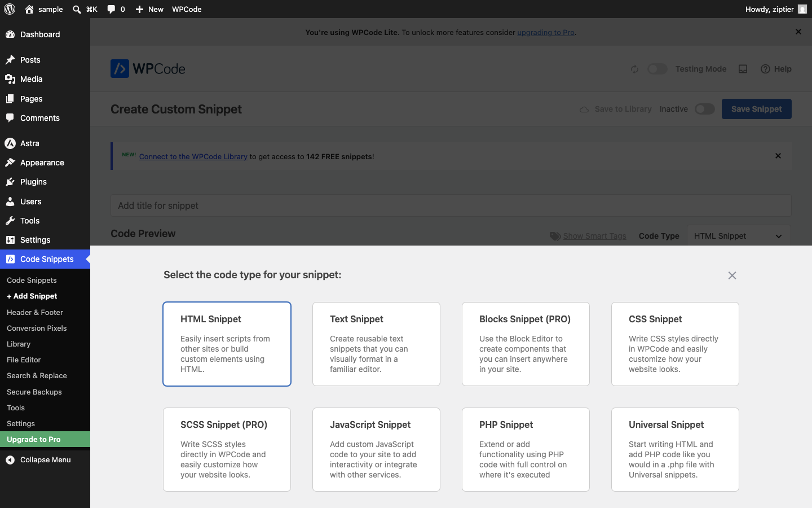Open WPCode in the admin bar
Image resolution: width=812 pixels, height=508 pixels.
pyautogui.click(x=187, y=9)
